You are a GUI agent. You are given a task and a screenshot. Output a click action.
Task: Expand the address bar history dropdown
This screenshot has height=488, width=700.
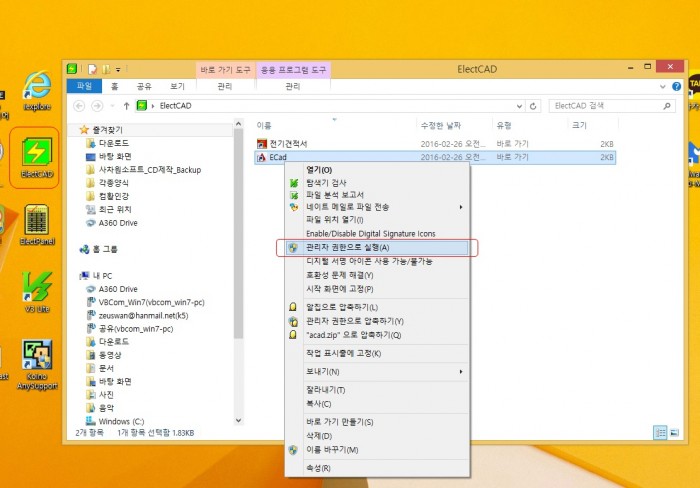point(519,106)
